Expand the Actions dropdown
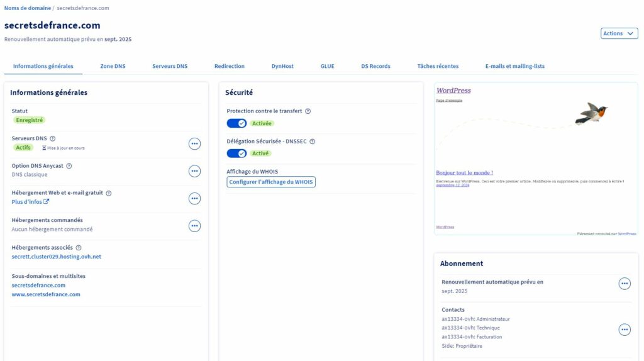 pyautogui.click(x=619, y=33)
